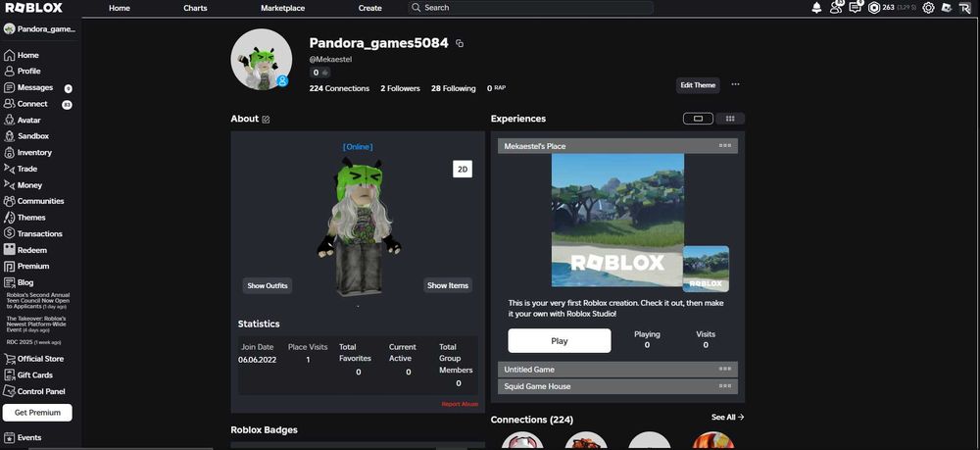
Task: Open the Untitled Game options dots
Action: 725,369
